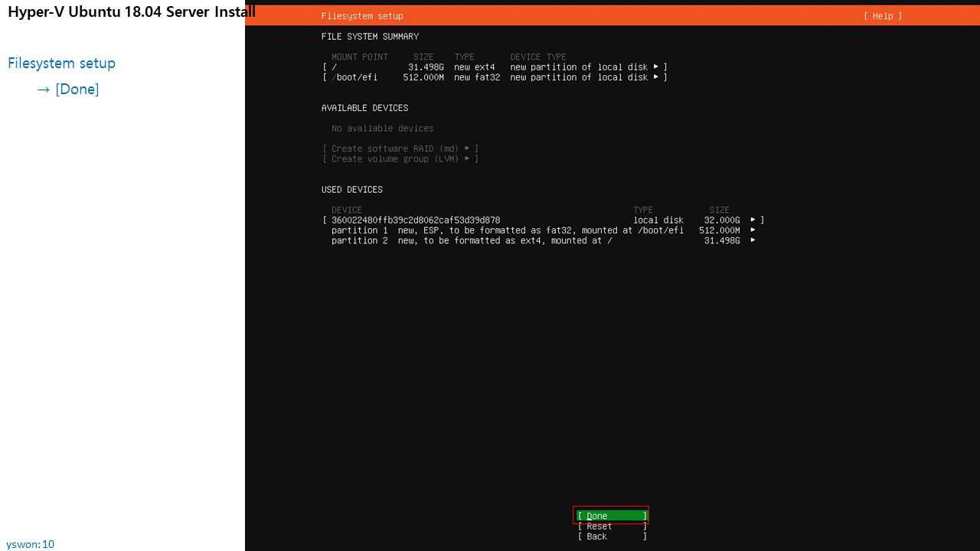Screen dimensions: 980x551
Task: Click the 512.000M size in summary
Action: [x=423, y=77]
